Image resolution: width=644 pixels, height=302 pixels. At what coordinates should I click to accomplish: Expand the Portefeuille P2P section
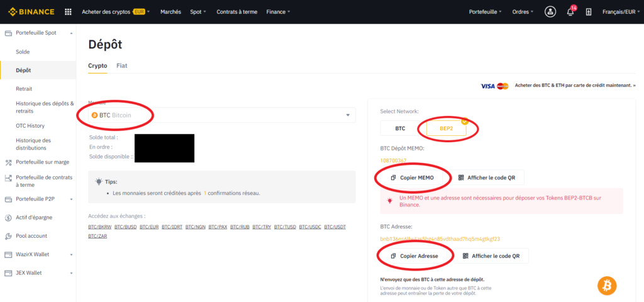72,199
